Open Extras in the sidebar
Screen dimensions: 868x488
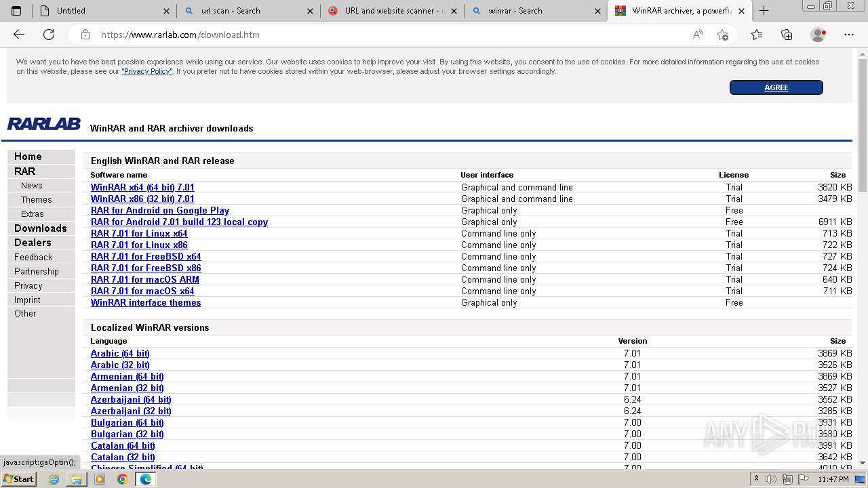41,214
